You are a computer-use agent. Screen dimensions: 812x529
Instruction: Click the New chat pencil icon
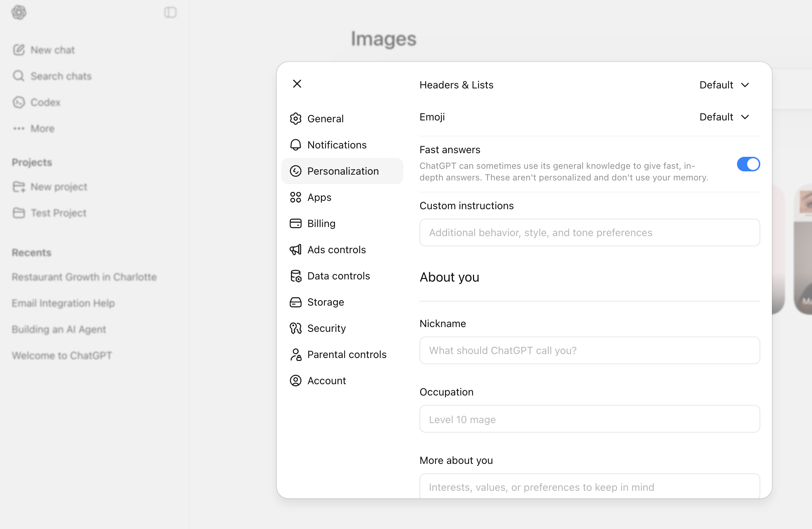19,50
